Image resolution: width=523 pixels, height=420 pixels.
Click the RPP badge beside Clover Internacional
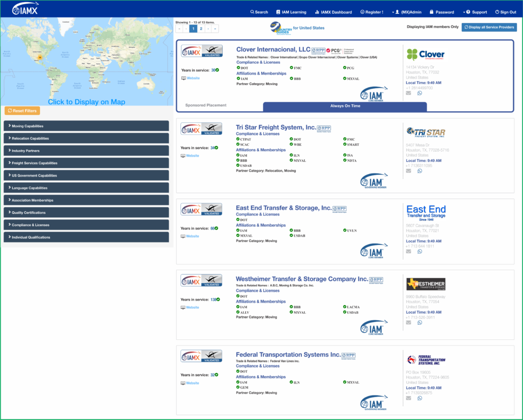[x=318, y=51]
